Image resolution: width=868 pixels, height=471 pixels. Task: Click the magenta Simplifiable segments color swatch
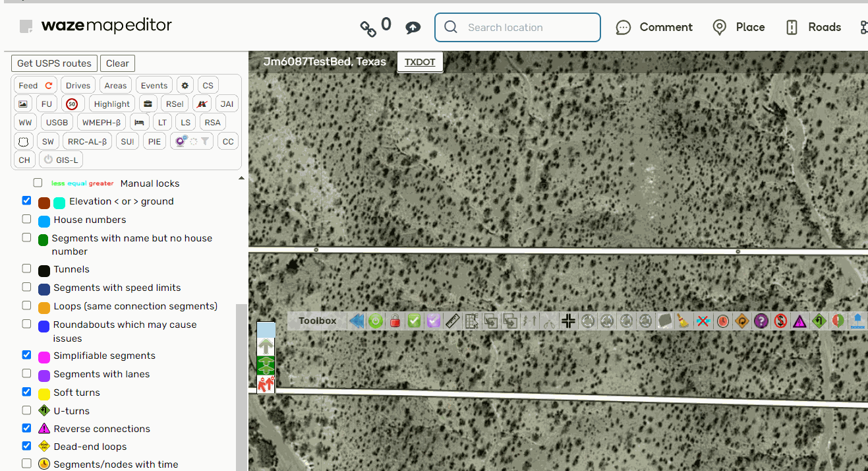click(44, 357)
